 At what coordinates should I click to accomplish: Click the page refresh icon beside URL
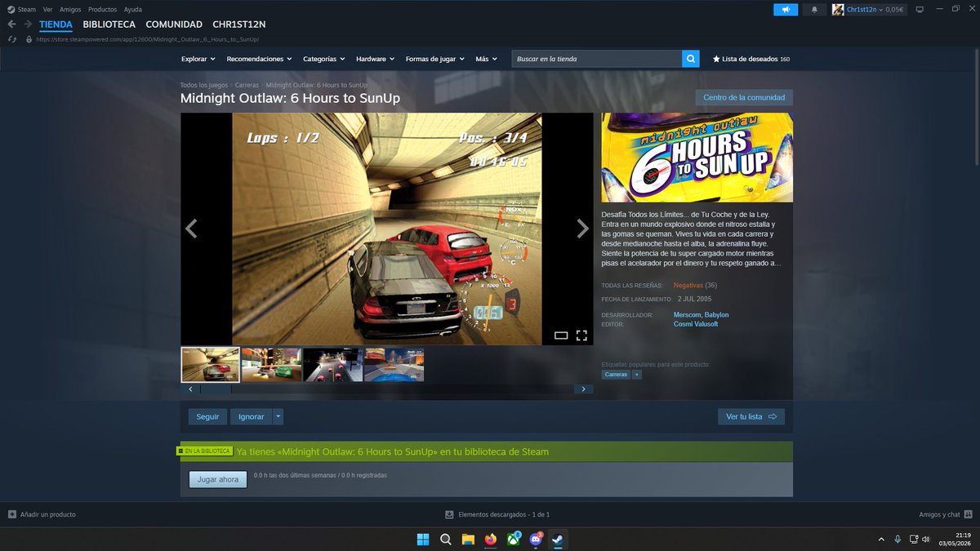[x=11, y=39]
